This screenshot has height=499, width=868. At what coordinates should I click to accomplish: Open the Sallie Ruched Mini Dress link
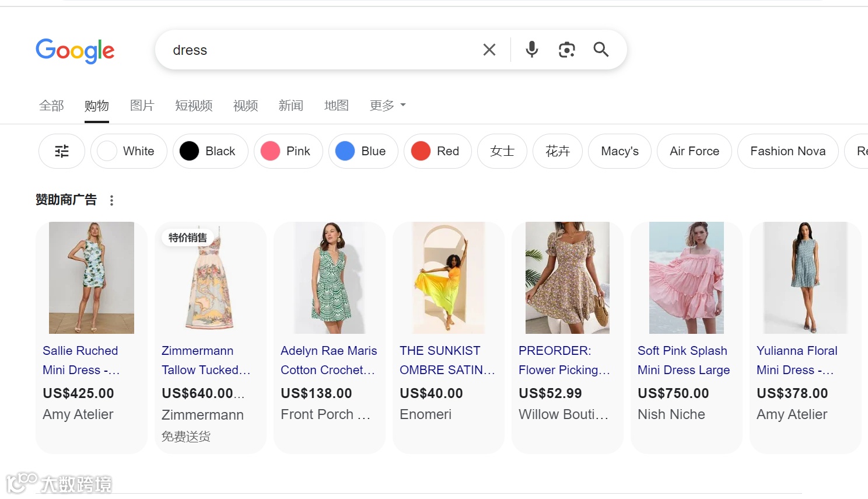(81, 360)
